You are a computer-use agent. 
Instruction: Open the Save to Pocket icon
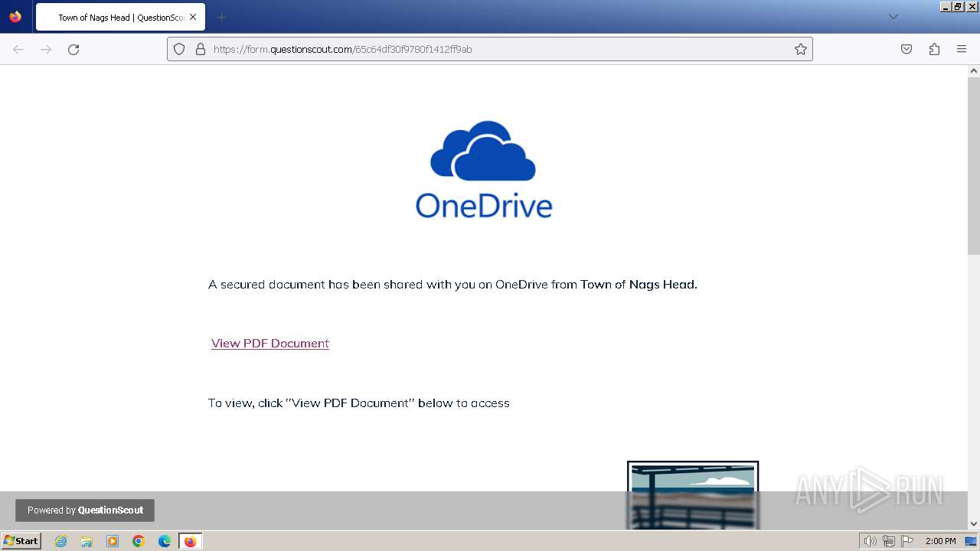(906, 49)
